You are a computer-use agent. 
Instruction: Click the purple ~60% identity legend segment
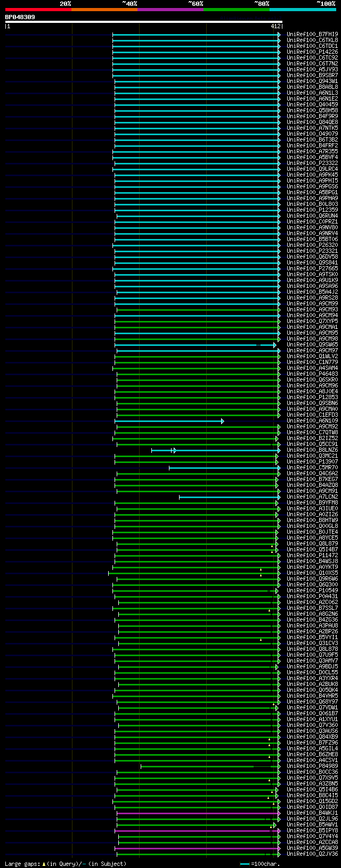click(x=170, y=10)
